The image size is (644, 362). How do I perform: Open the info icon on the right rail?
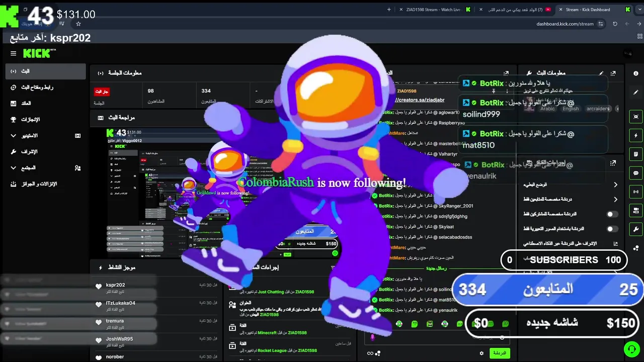click(x=636, y=73)
